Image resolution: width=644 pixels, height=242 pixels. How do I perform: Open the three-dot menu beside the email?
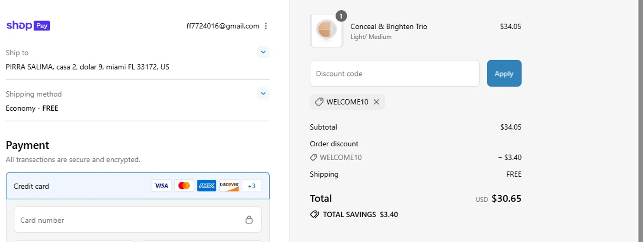pyautogui.click(x=266, y=26)
